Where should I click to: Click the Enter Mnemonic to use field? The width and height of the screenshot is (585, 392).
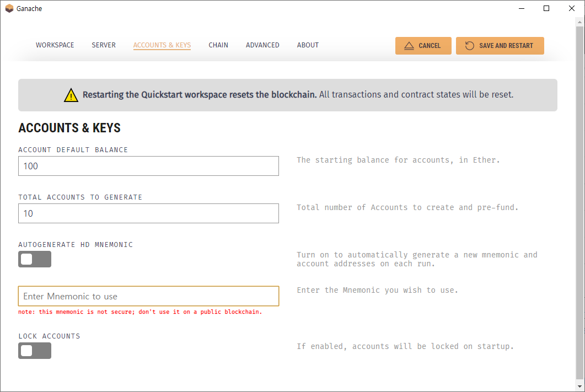coord(148,296)
